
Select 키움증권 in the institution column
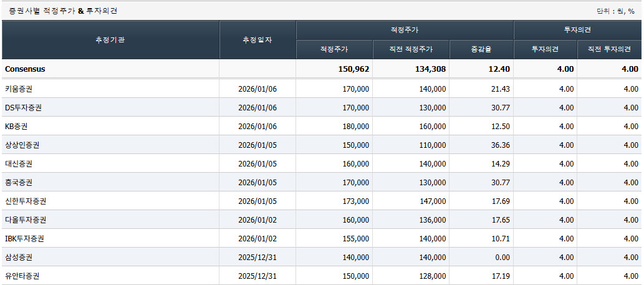click(19, 89)
